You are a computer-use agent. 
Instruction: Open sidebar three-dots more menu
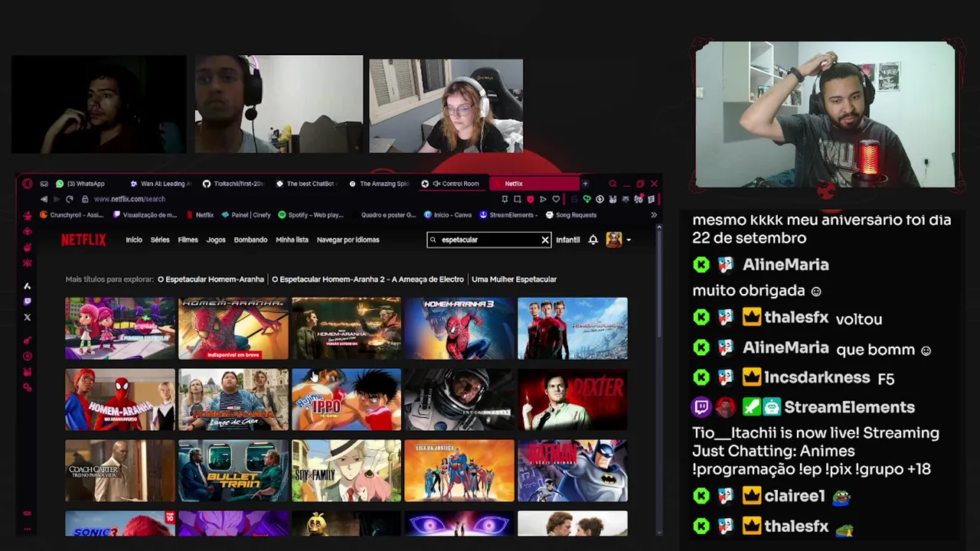pyautogui.click(x=28, y=528)
